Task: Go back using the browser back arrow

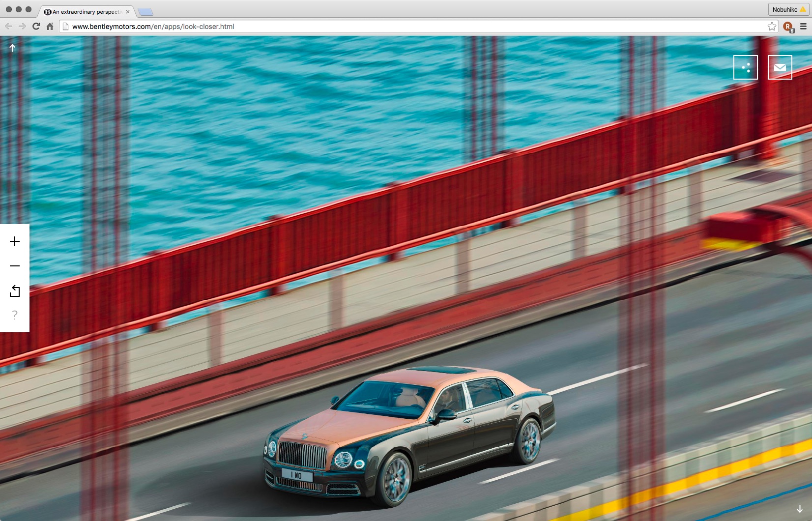Action: point(8,27)
